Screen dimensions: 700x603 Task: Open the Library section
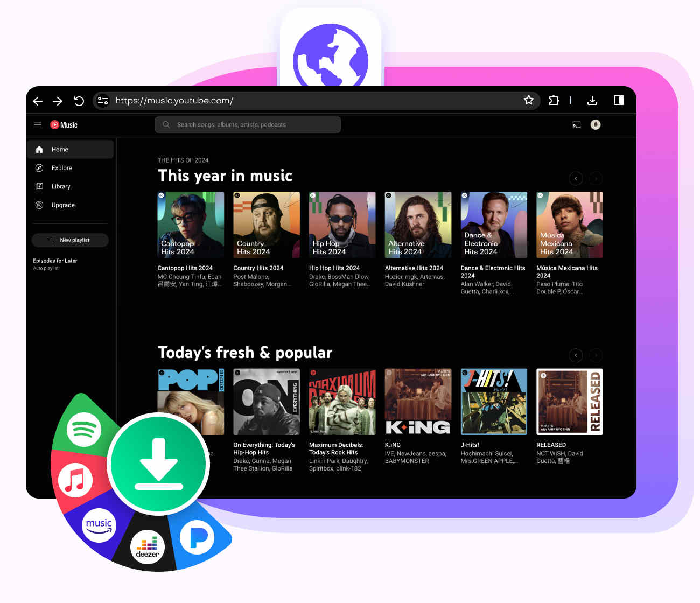(60, 186)
